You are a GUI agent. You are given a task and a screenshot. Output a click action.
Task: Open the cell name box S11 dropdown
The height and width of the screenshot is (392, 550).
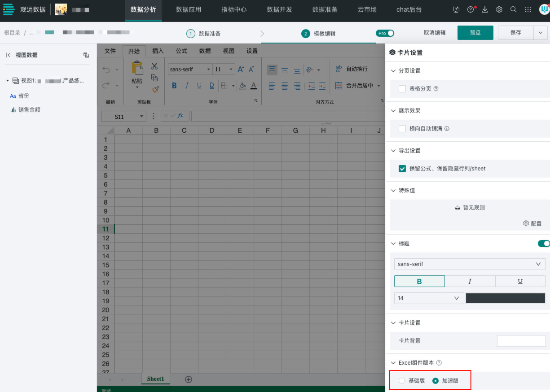(x=142, y=117)
